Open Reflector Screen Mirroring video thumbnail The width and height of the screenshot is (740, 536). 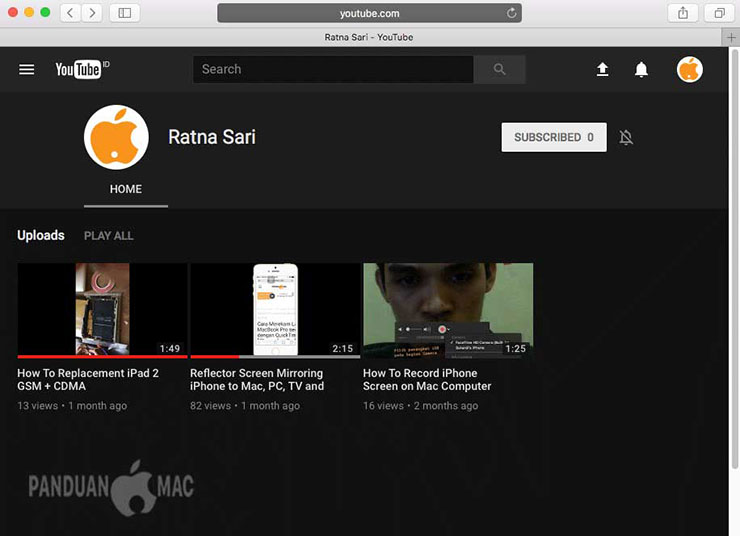[275, 310]
